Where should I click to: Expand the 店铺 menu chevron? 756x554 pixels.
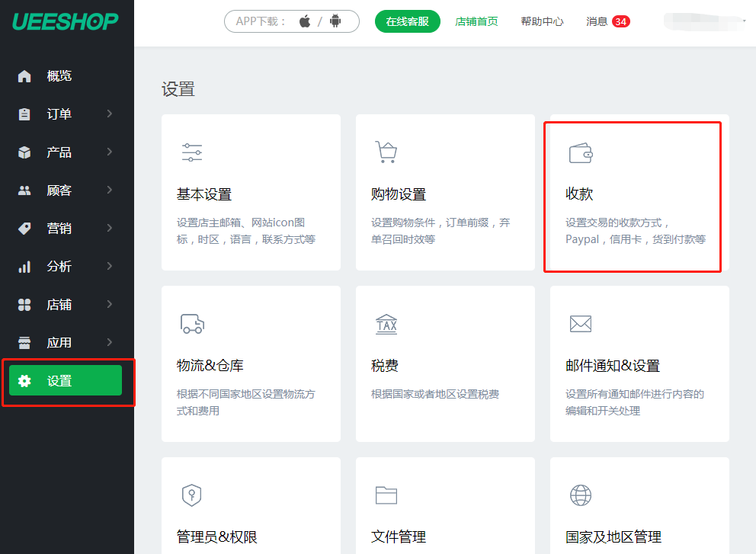point(110,304)
